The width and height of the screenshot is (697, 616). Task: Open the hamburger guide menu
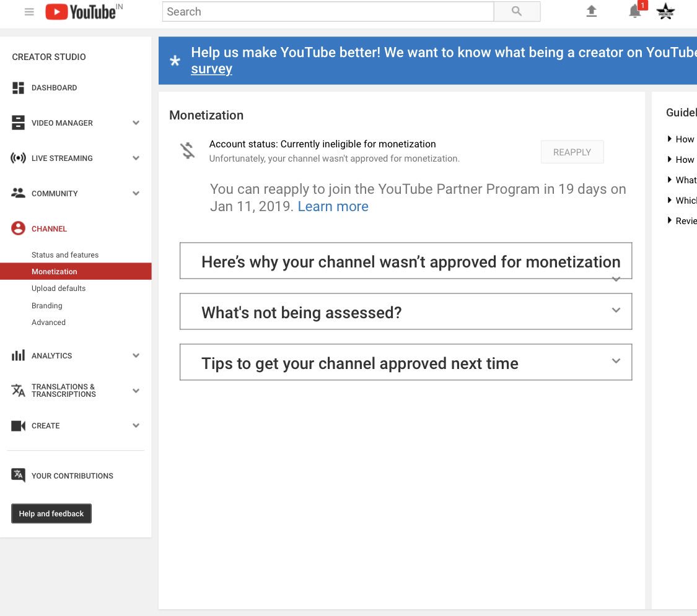[x=29, y=12]
